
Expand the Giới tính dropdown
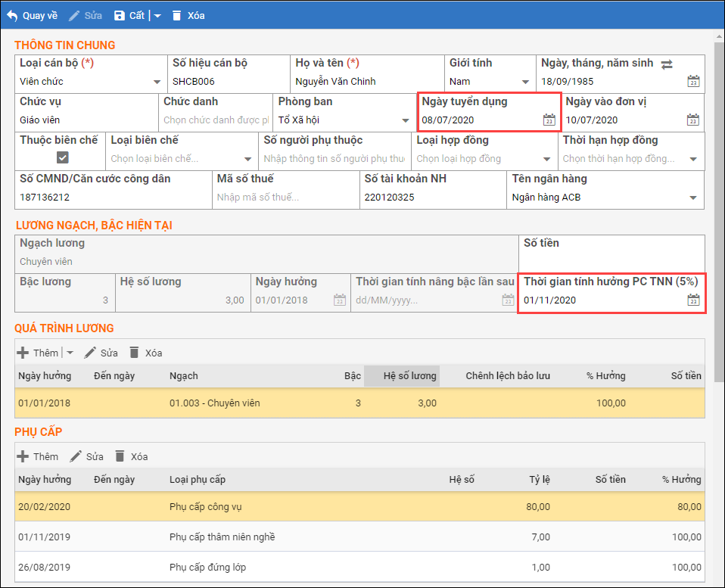pos(525,82)
